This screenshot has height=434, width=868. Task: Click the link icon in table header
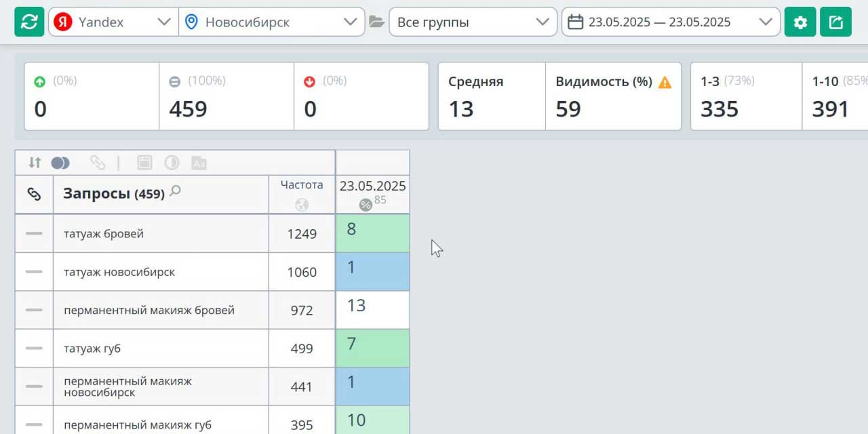[34, 195]
